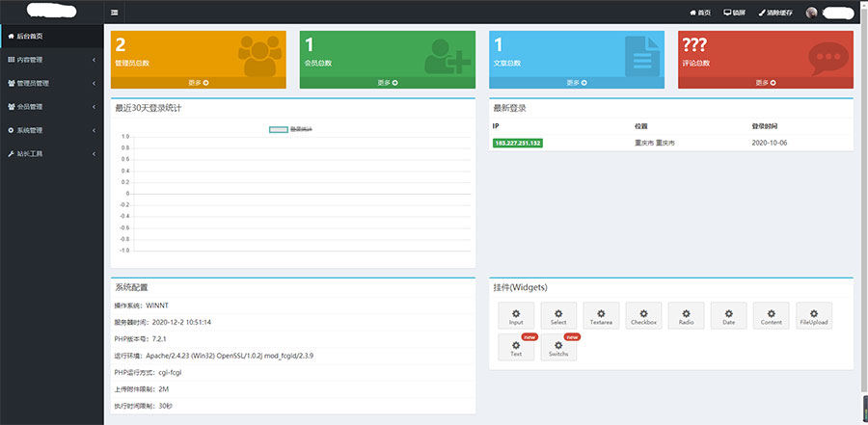Open the Textarea widget tile

tap(601, 316)
